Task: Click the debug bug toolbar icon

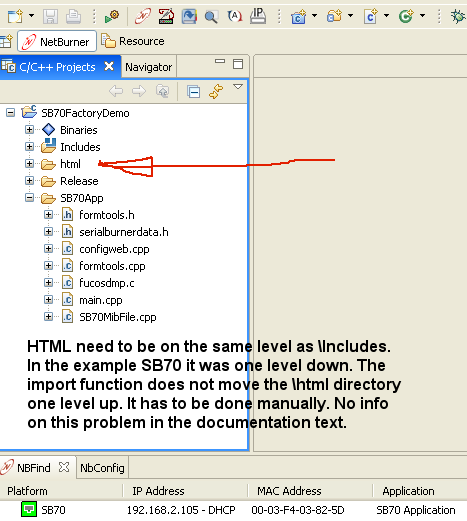Action: click(458, 16)
